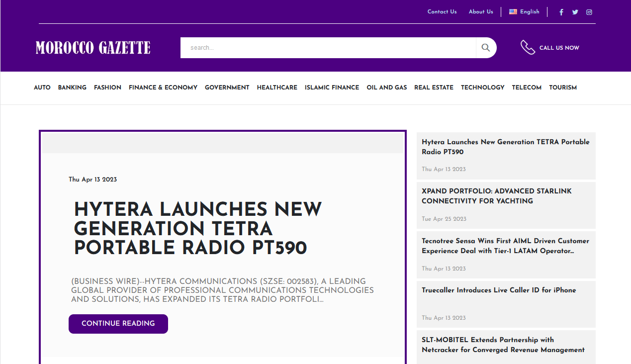
Task: Read the Truecaller Live Caller ID article
Action: coord(499,290)
